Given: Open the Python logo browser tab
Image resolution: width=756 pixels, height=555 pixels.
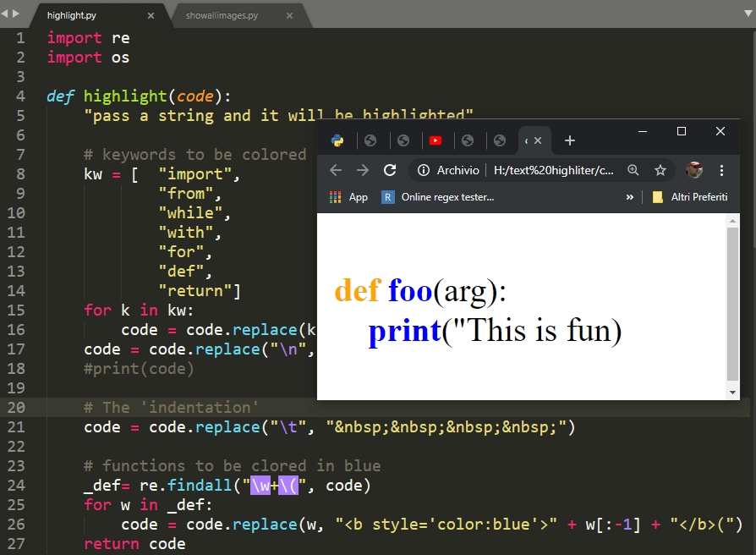Looking at the screenshot, I should click(337, 140).
